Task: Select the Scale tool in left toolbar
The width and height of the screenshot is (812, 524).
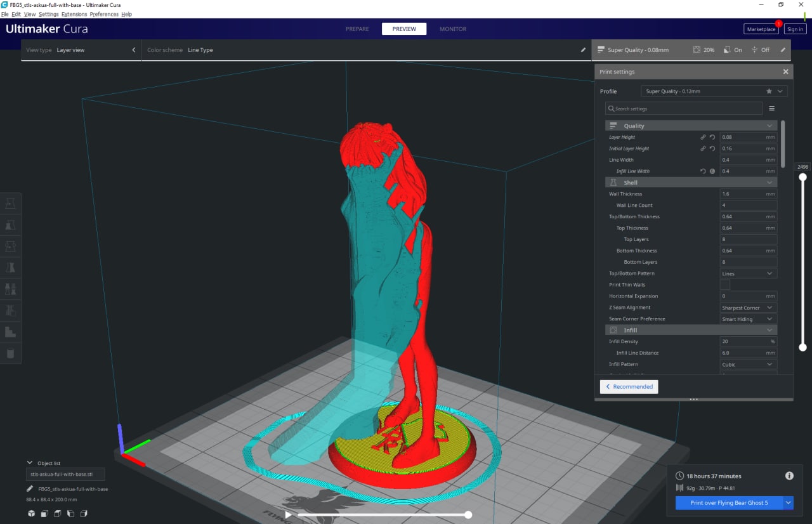Action: (10, 225)
